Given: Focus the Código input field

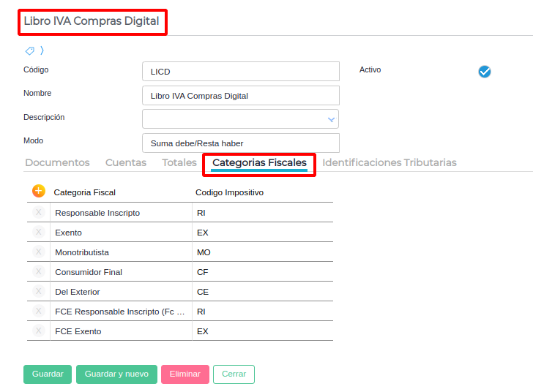Looking at the screenshot, I should (x=240, y=72).
